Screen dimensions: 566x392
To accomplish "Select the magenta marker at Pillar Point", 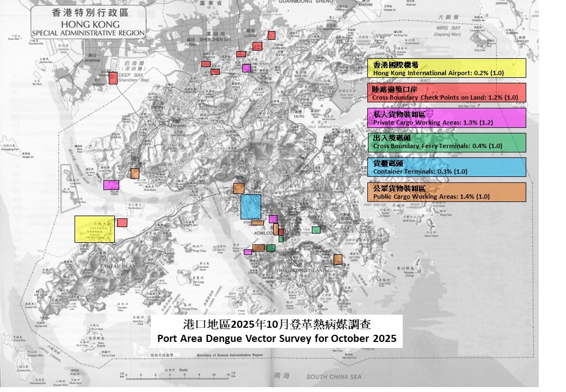I will pos(111,185).
